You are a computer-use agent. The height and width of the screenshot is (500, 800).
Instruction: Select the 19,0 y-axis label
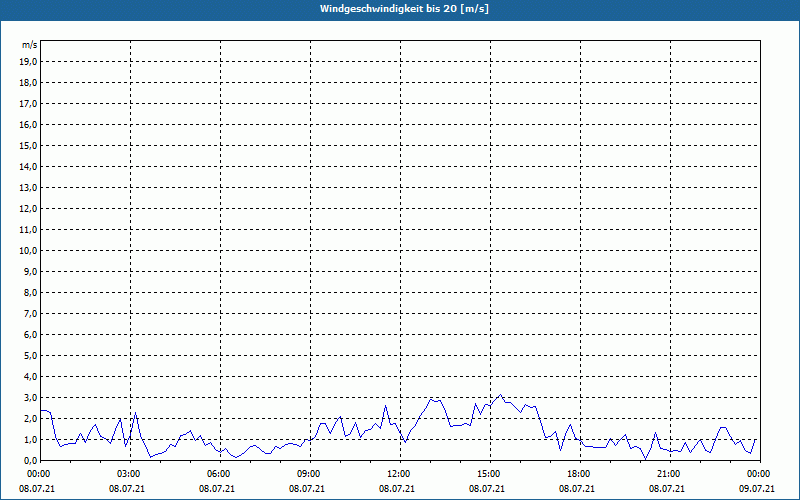coord(29,61)
